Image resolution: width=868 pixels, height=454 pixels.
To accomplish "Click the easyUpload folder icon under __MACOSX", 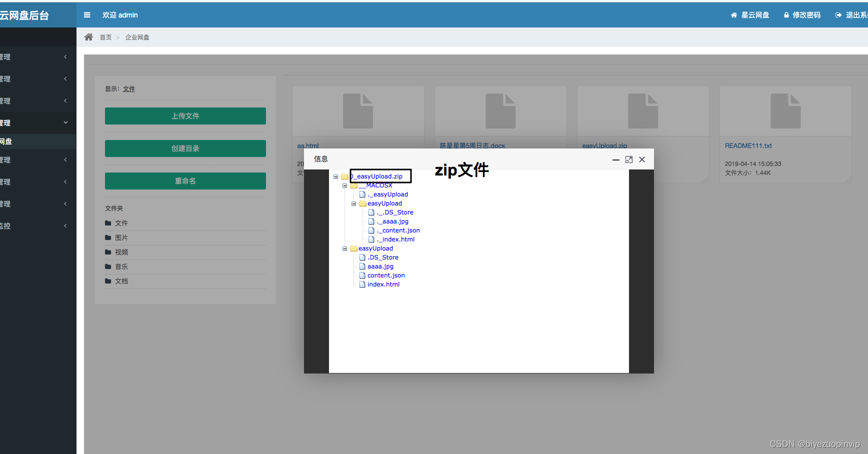I will coord(363,203).
